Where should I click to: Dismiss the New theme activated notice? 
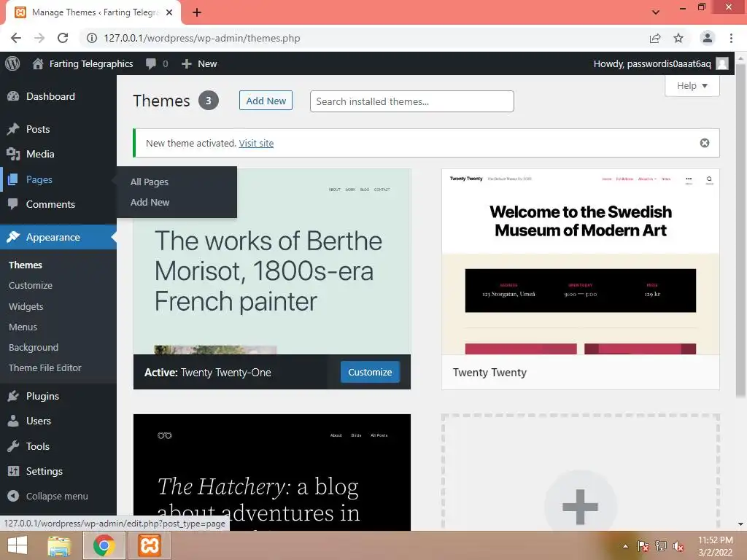705,143
